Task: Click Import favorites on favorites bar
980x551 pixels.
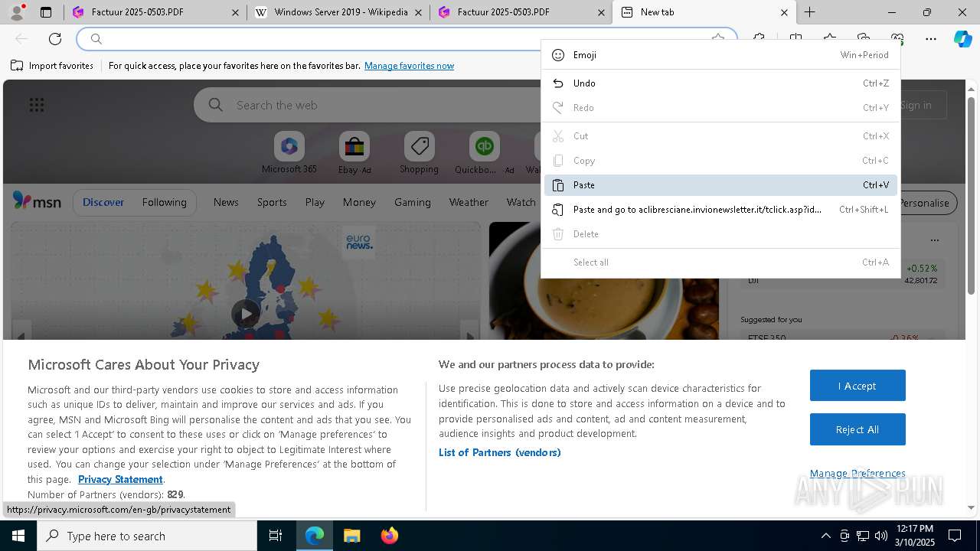Action: click(52, 66)
